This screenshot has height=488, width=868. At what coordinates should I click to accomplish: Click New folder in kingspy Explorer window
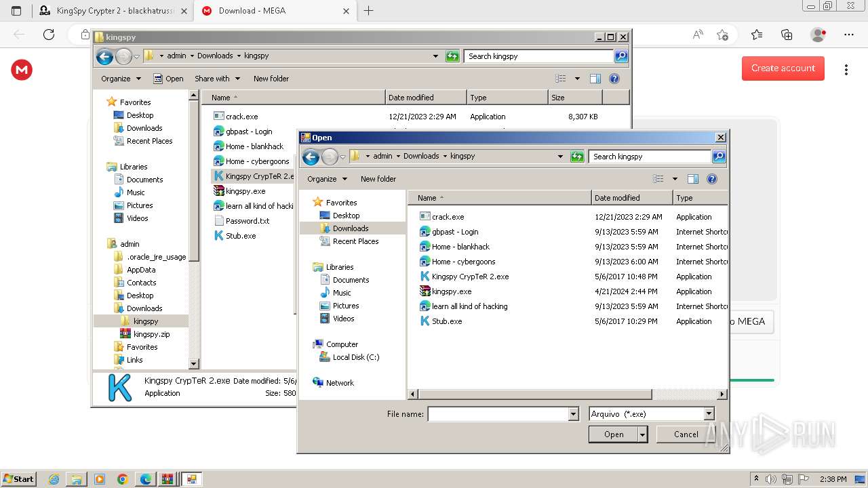(x=271, y=79)
